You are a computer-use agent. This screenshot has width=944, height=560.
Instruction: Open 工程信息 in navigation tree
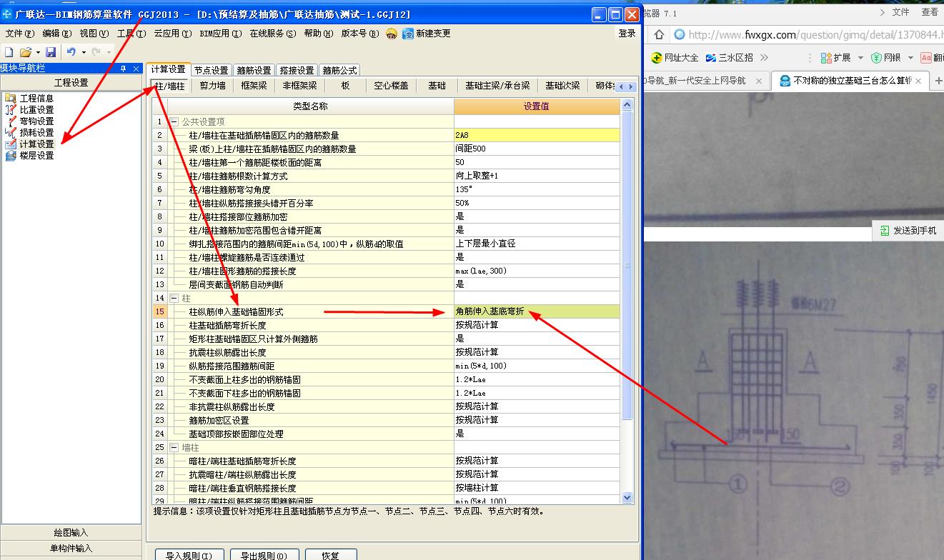coord(29,98)
